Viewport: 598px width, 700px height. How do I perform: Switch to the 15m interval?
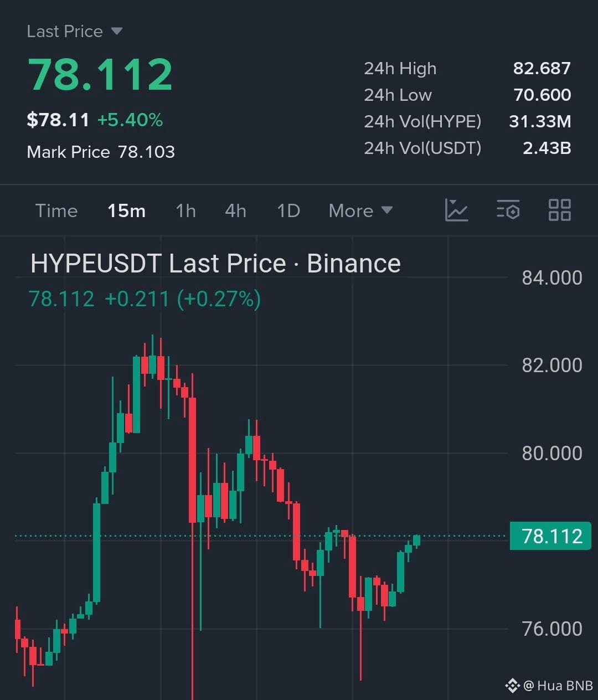[126, 211]
